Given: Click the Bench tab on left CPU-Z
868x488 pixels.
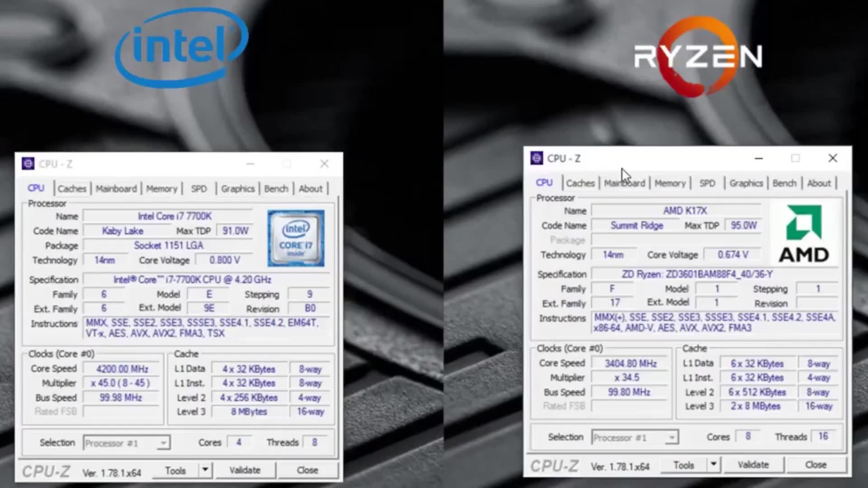Looking at the screenshot, I should pyautogui.click(x=275, y=188).
